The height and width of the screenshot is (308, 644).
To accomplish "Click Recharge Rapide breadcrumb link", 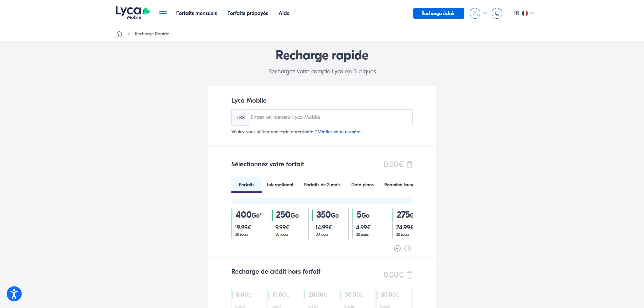I will [x=152, y=34].
